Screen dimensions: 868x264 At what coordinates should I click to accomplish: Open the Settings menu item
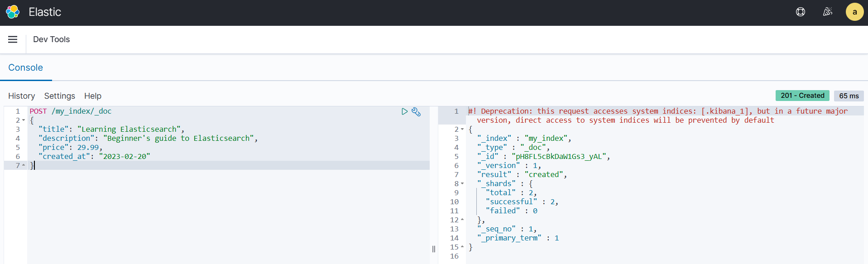click(60, 96)
